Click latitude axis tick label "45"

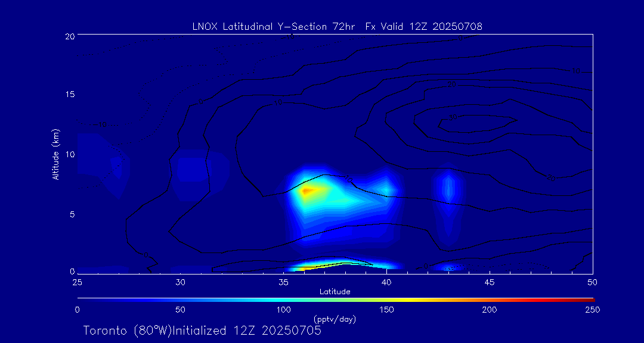tap(490, 283)
